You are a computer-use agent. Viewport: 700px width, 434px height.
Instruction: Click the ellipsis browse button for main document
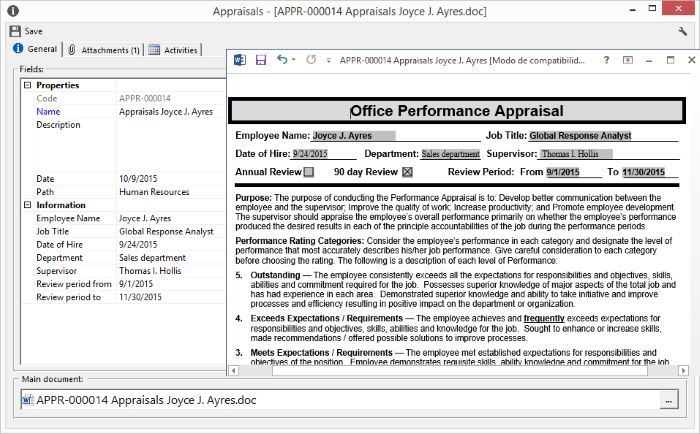tap(669, 400)
